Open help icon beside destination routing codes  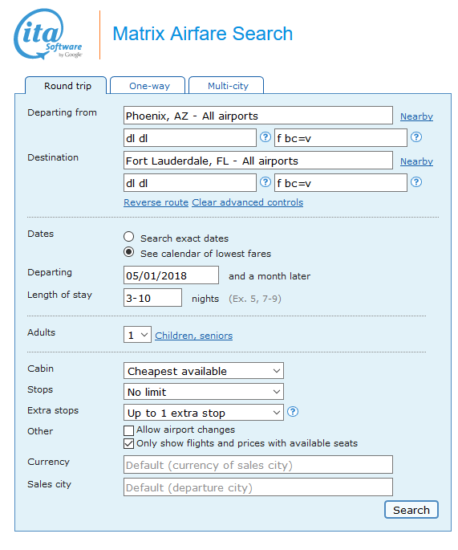click(265, 182)
